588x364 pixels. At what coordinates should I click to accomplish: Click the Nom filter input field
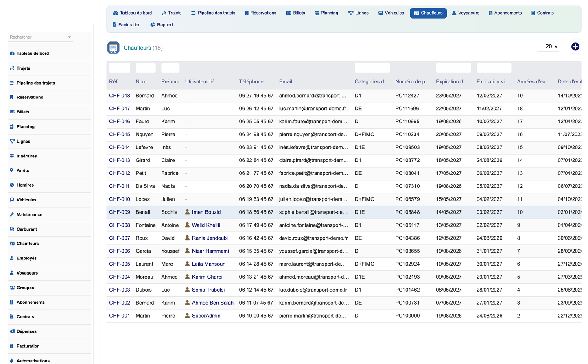click(146, 68)
